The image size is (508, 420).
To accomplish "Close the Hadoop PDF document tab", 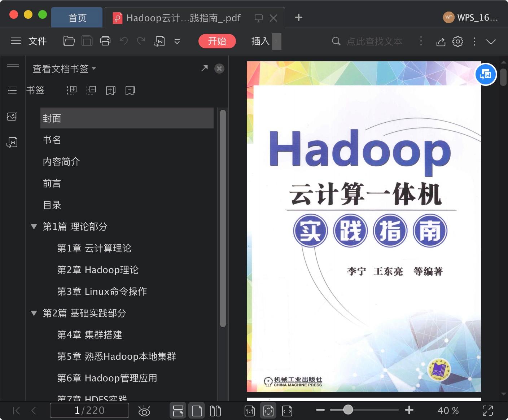I will pyautogui.click(x=273, y=18).
